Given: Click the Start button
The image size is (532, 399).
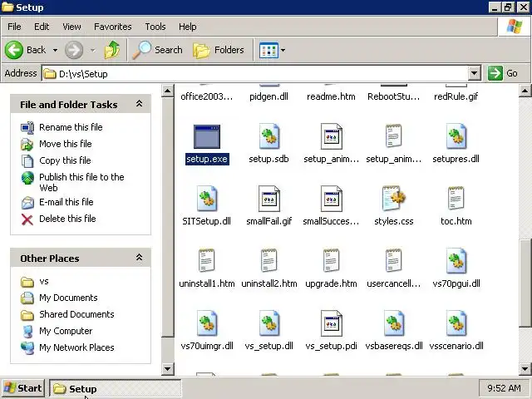Looking at the screenshot, I should 22,388.
